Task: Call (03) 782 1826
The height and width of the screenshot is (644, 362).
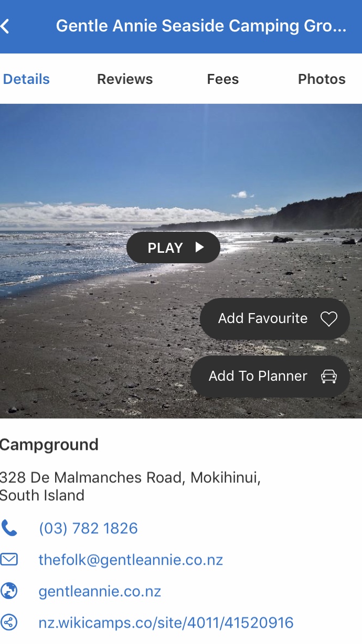Action: [88, 528]
